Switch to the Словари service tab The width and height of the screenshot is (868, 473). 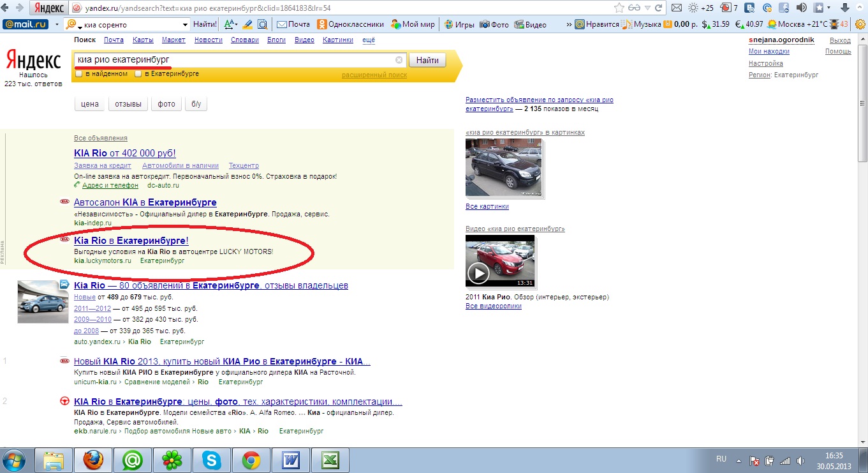245,40
